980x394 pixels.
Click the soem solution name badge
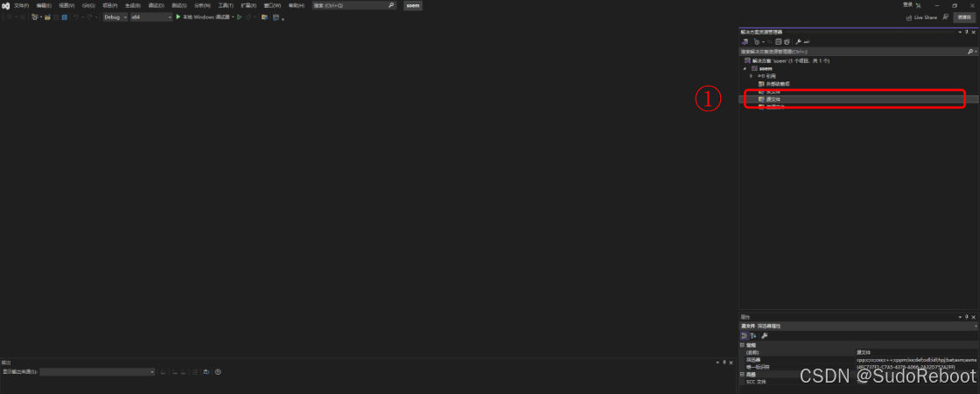(x=412, y=5)
